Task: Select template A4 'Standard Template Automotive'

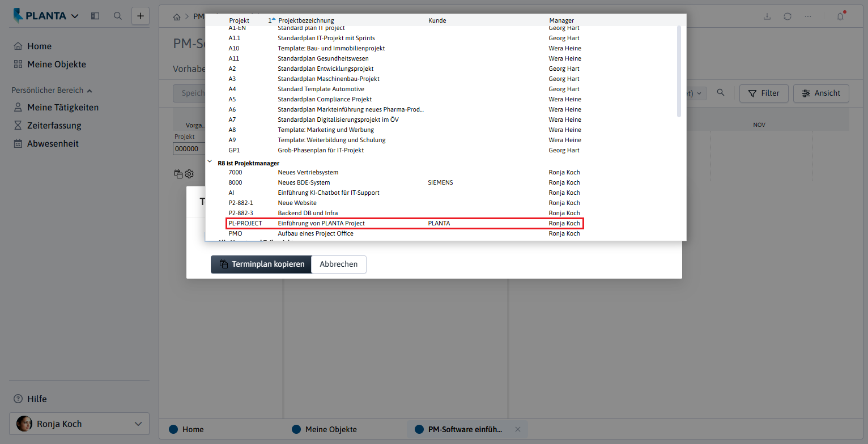Action: click(x=405, y=89)
